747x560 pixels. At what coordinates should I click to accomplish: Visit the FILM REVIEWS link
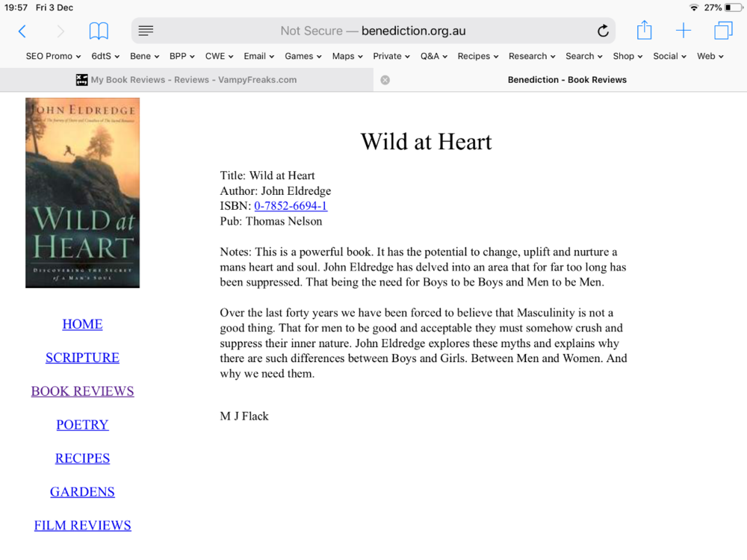coord(82,526)
